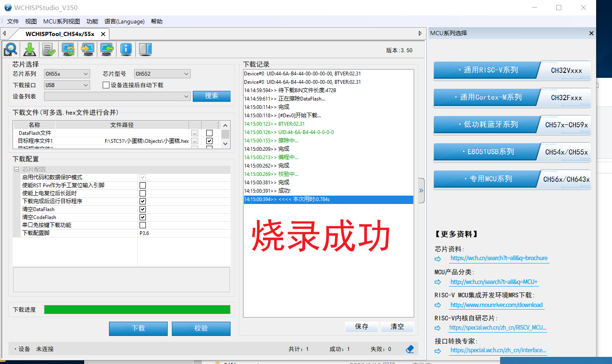The height and width of the screenshot is (364, 612).
Task: Click the verify document checkmark toolbar icon
Action: click(x=49, y=49)
